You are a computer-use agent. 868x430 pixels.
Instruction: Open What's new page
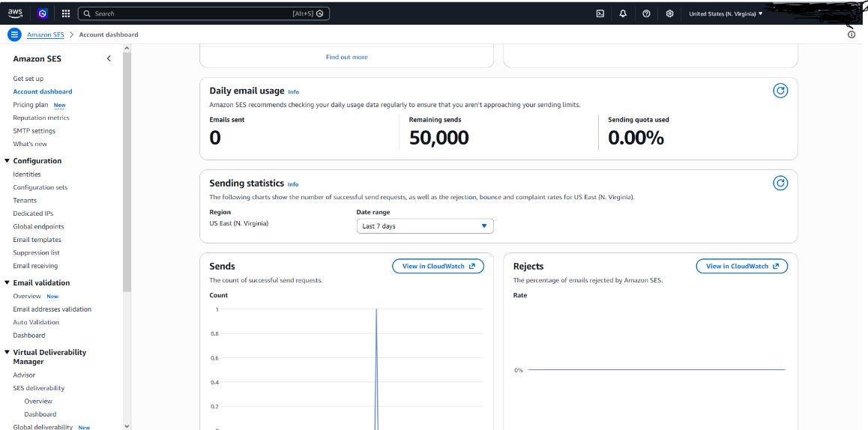[30, 144]
